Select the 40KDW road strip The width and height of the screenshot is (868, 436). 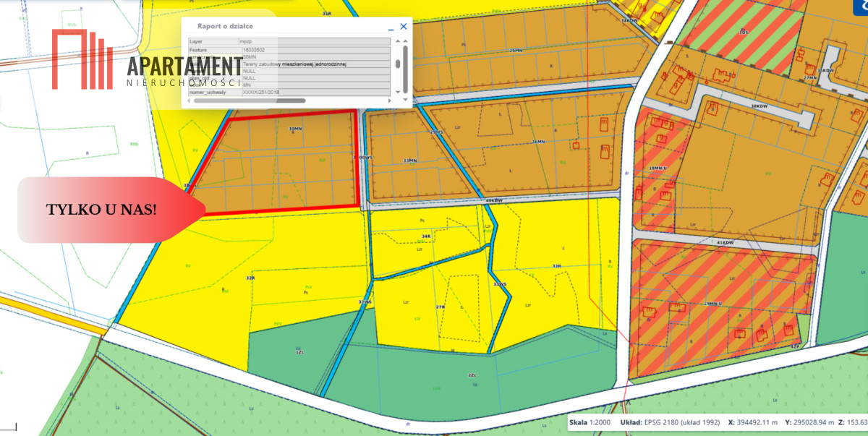pos(493,201)
